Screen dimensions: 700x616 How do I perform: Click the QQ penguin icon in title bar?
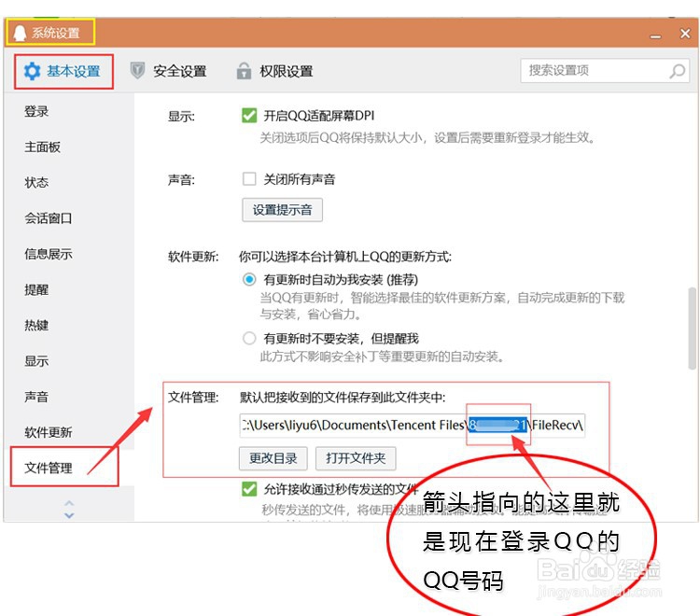click(x=20, y=33)
